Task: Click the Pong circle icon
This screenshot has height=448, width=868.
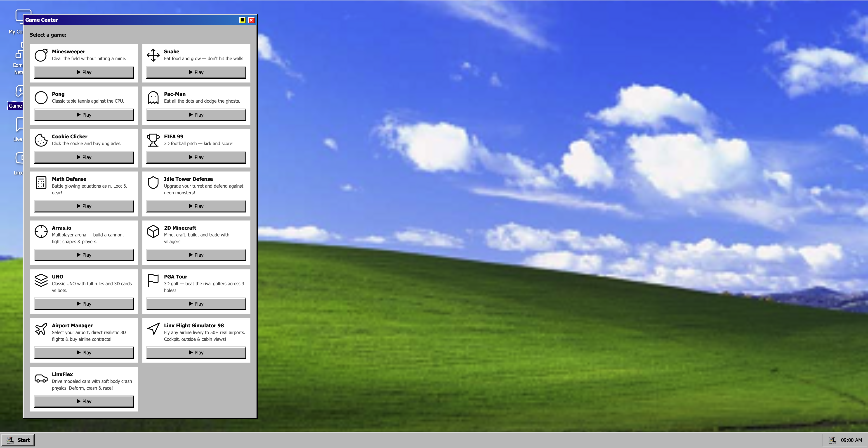Action: coord(41,98)
